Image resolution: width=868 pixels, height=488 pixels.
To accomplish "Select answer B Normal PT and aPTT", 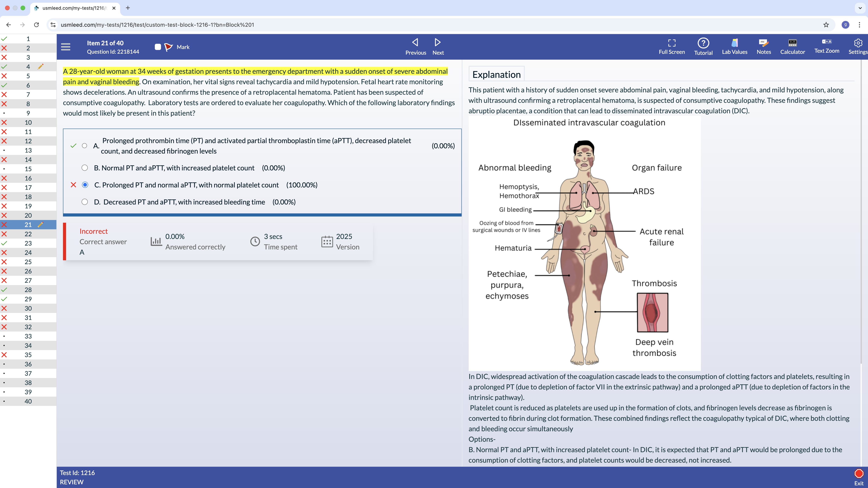I will point(85,168).
